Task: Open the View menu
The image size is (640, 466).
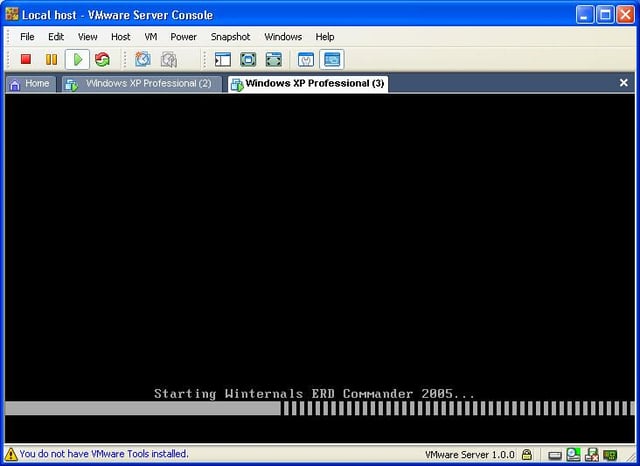Action: coord(88,37)
